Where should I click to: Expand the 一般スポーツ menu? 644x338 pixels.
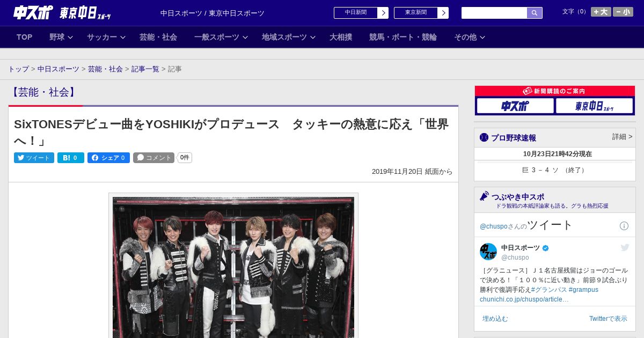221,37
